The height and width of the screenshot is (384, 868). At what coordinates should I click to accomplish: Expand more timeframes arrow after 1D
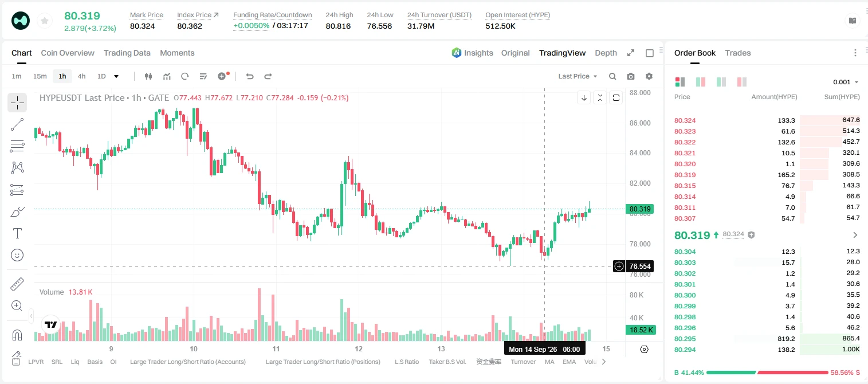[116, 76]
